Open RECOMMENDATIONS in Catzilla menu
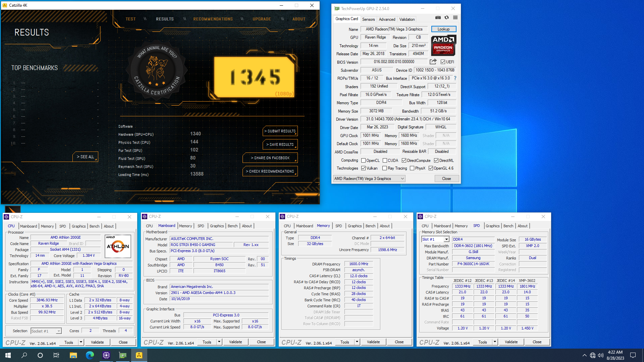Viewport: 644px width, 362px height. (213, 19)
